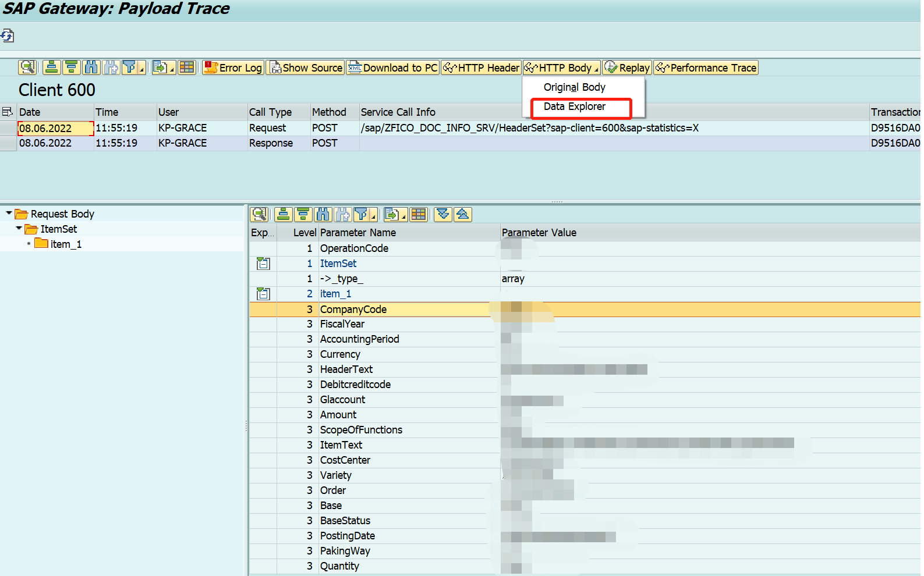Viewport: 924px width, 576px height.
Task: Click Expand All double-down arrow icon
Action: [443, 215]
